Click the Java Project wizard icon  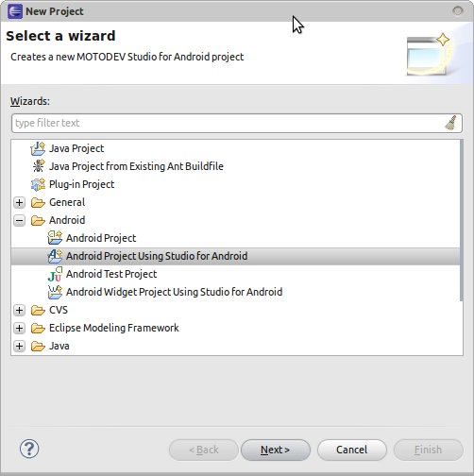[x=38, y=148]
